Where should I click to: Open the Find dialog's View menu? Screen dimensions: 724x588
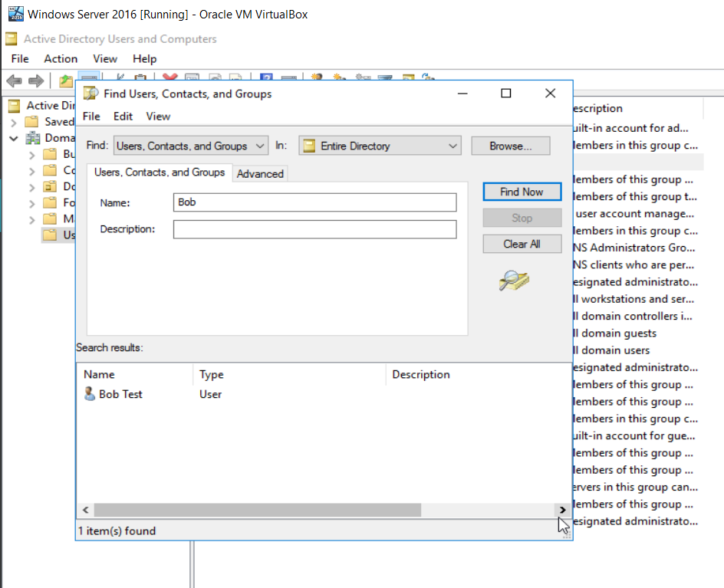click(158, 117)
